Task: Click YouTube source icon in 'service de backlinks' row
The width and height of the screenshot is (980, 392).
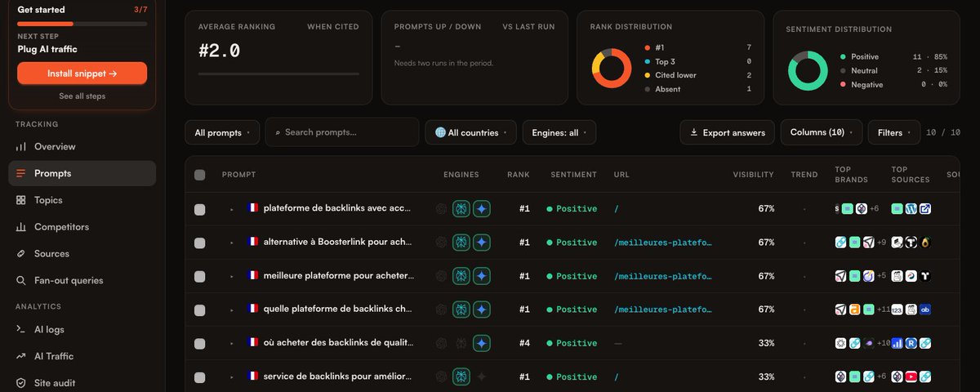Action: click(x=911, y=376)
